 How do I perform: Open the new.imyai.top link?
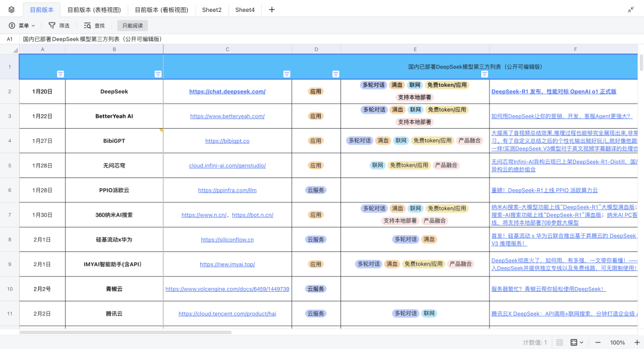click(x=227, y=264)
